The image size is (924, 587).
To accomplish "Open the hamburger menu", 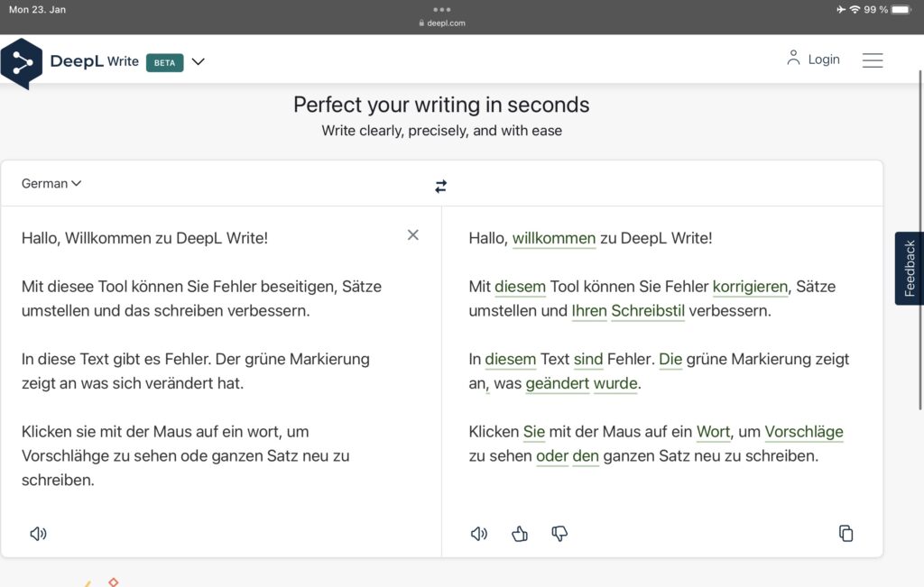I will [873, 60].
